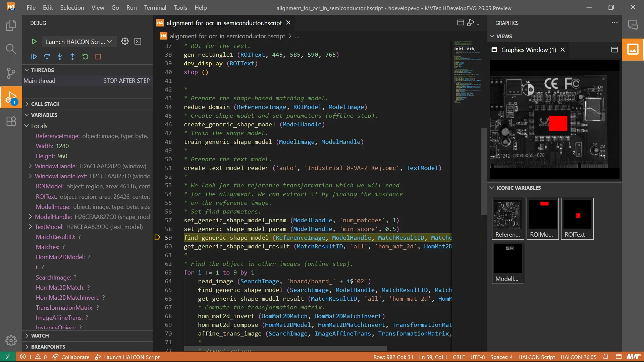
Task: Toggle breakpoint marker at line 59
Action: (157, 237)
